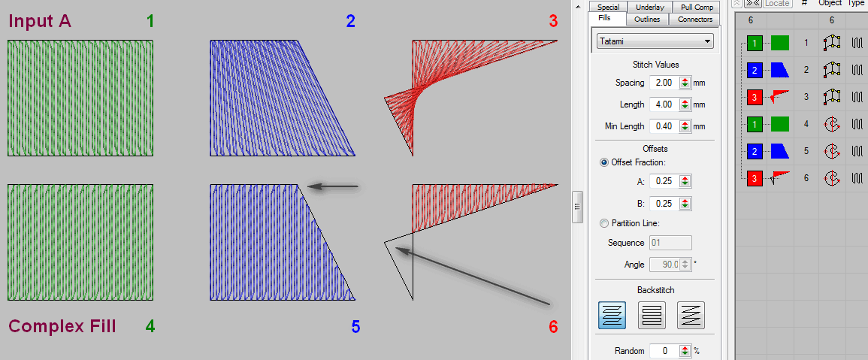Click the Locate button
Viewport: 868px width, 360px height.
776,3
